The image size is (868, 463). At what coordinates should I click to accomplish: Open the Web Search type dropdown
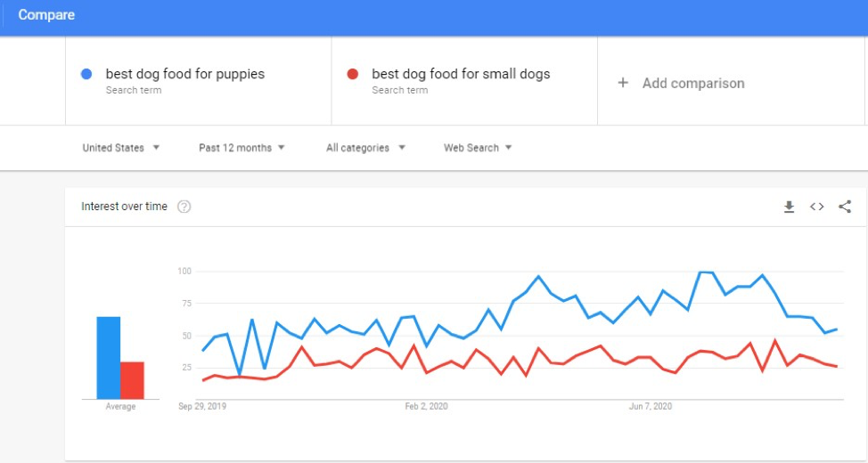pos(478,148)
